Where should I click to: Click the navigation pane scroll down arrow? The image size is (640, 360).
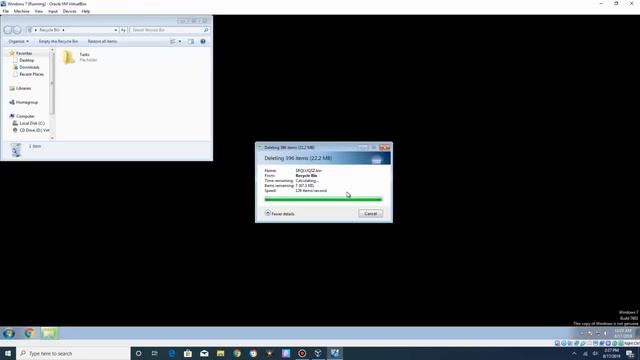click(x=52, y=138)
